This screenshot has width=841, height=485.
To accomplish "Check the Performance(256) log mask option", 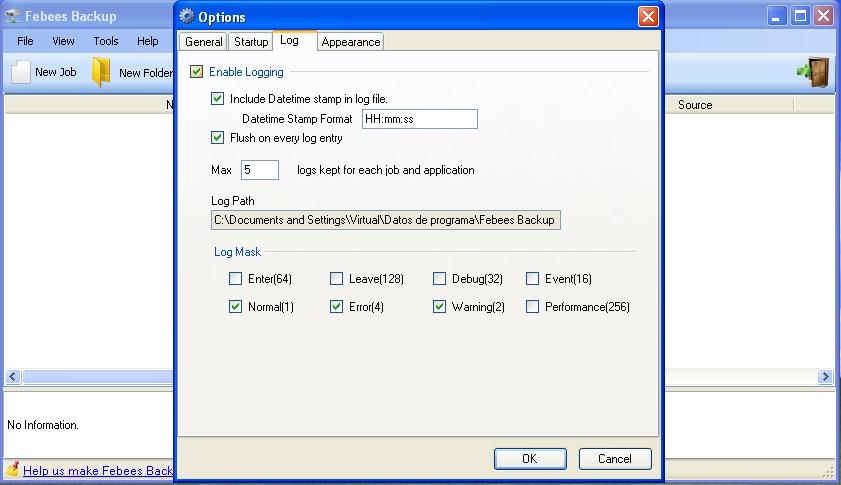I will pos(532,306).
